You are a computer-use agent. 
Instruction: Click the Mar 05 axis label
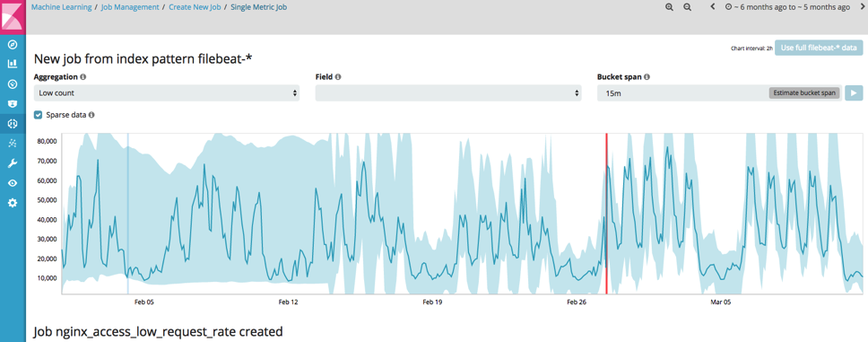[x=721, y=303]
